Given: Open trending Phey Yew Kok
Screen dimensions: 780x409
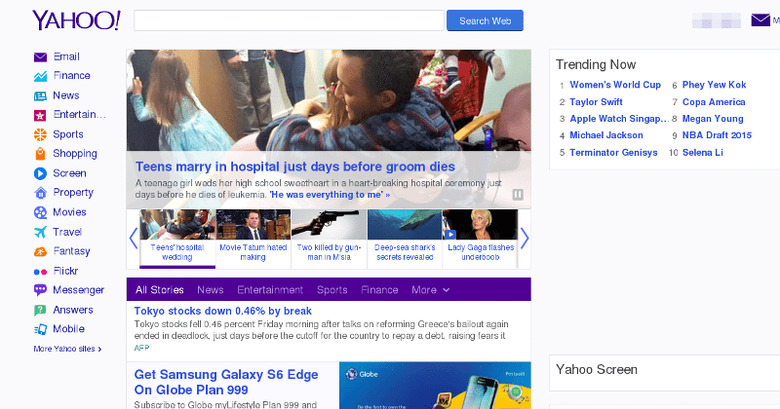Looking at the screenshot, I should (x=714, y=85).
